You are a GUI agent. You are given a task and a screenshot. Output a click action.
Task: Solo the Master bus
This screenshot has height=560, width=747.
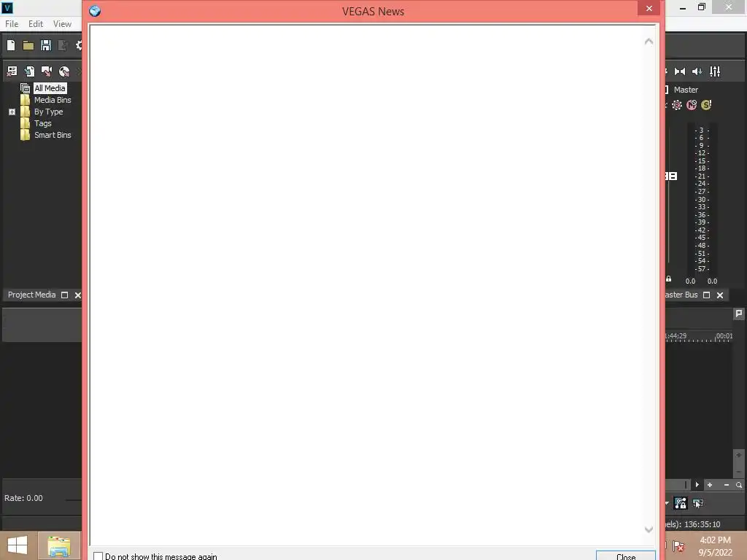tap(706, 105)
